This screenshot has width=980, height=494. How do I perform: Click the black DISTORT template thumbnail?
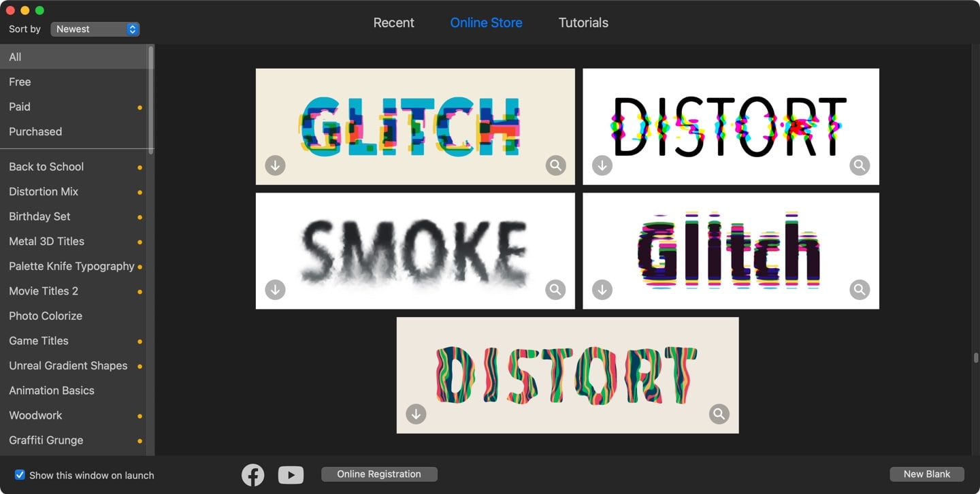(731, 127)
